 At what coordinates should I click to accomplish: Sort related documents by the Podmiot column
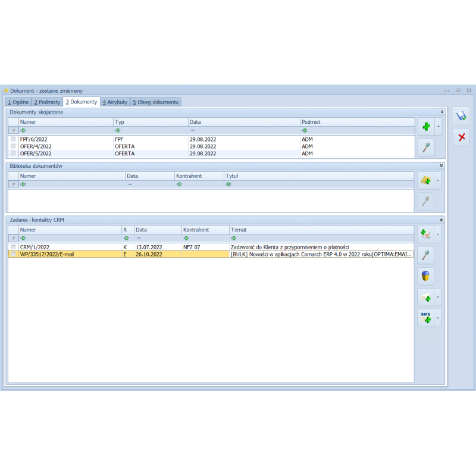[357, 121]
